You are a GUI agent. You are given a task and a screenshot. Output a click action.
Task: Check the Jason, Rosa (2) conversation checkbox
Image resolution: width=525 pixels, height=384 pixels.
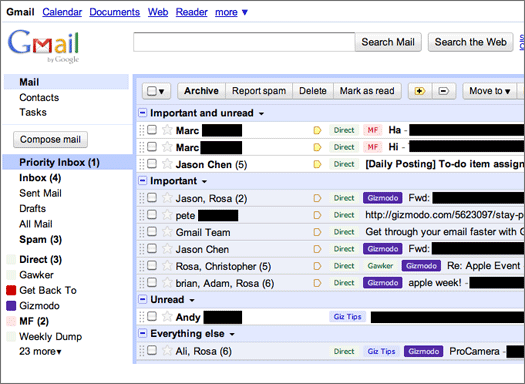pyautogui.click(x=152, y=198)
